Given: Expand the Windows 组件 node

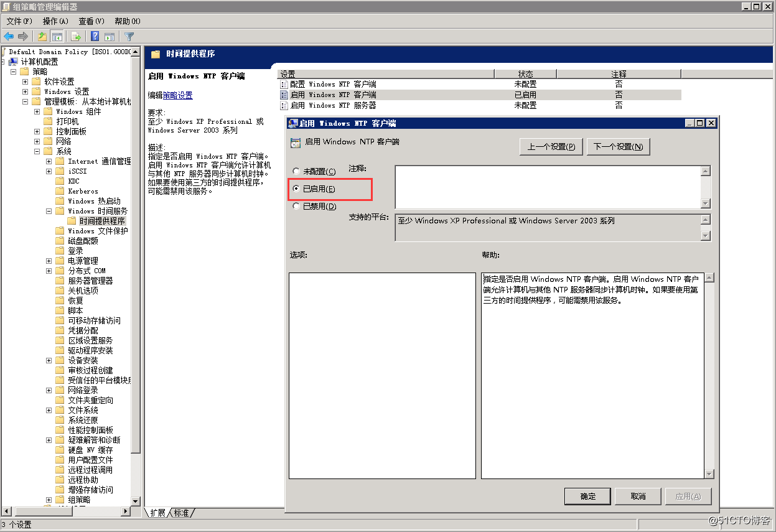Looking at the screenshot, I should 37,111.
